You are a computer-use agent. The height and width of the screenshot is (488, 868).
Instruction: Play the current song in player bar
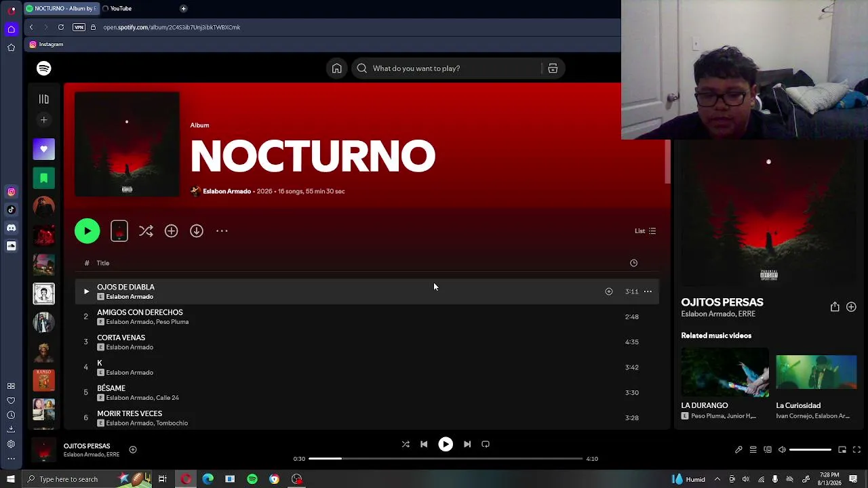pos(446,444)
